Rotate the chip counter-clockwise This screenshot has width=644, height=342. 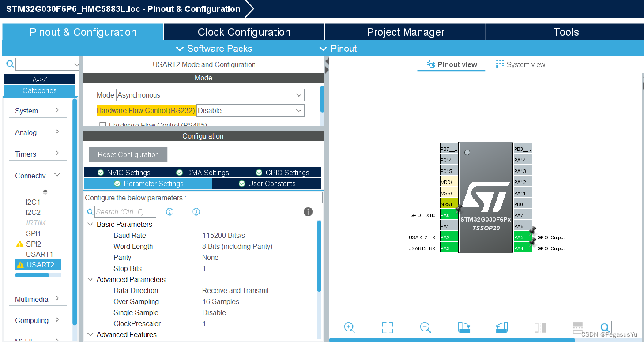click(502, 327)
